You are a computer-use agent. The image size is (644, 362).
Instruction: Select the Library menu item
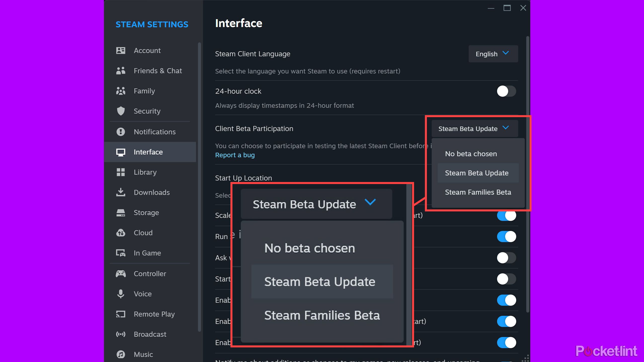[x=145, y=171]
